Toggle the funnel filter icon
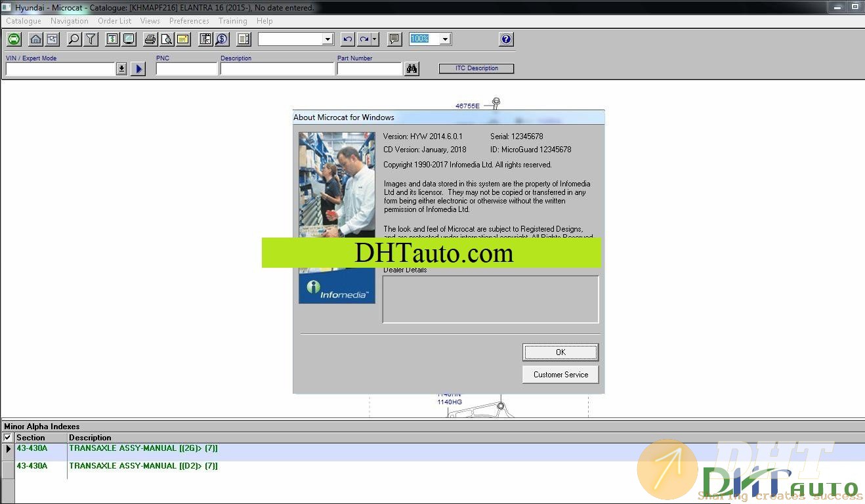The width and height of the screenshot is (865, 504). point(91,39)
